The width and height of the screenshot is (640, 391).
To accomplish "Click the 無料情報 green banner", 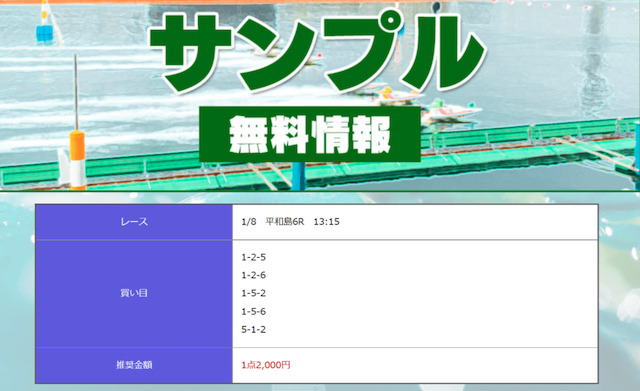I will (x=310, y=134).
